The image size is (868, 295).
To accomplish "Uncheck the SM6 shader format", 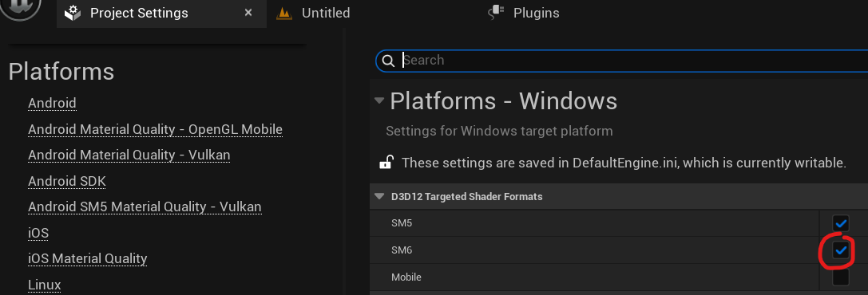I will pos(840,250).
